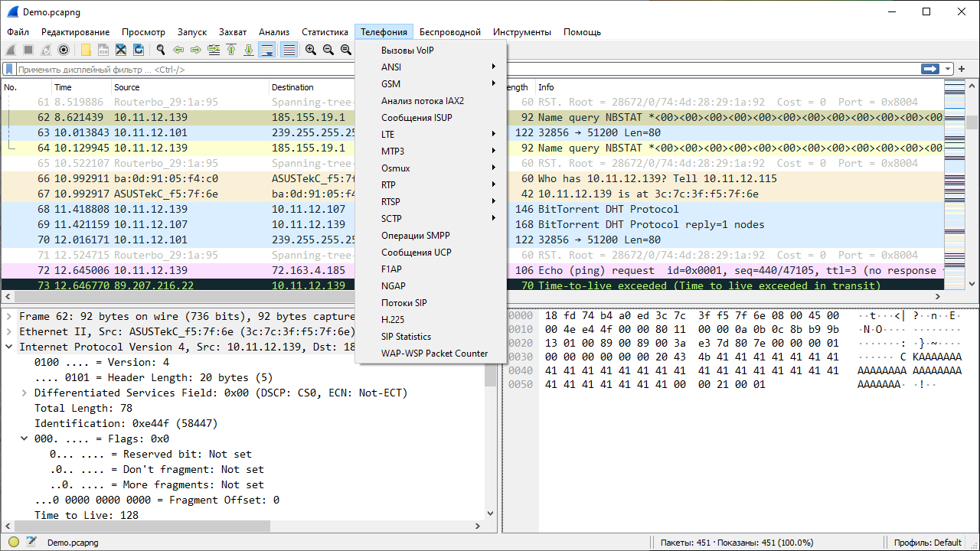This screenshot has width=980, height=551.
Task: Go to specified packet icon
Action: (x=214, y=50)
